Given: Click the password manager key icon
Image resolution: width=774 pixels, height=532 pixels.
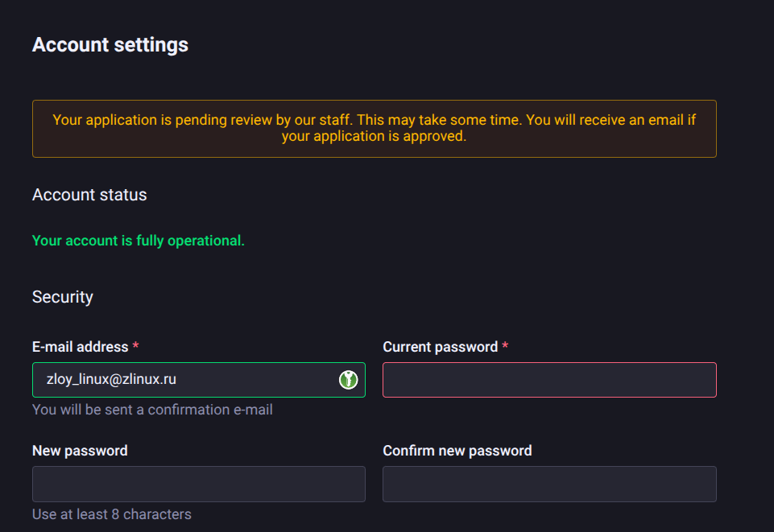Looking at the screenshot, I should [x=348, y=380].
